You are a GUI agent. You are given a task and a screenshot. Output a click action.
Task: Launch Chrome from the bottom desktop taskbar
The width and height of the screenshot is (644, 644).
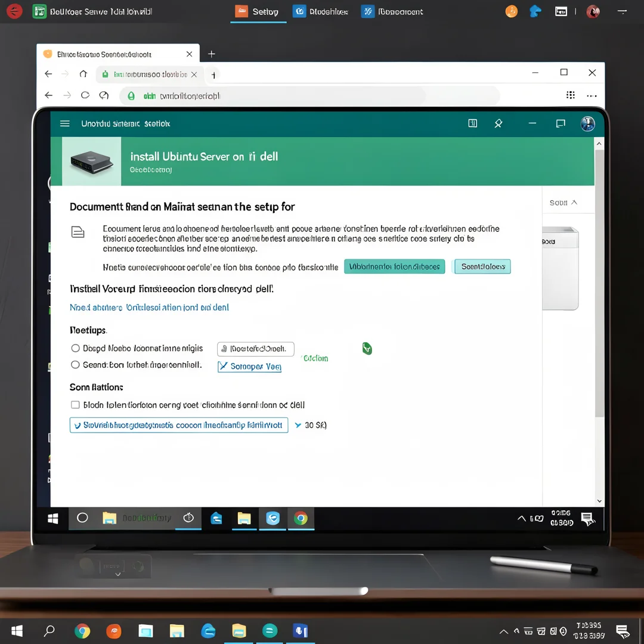coord(82,631)
